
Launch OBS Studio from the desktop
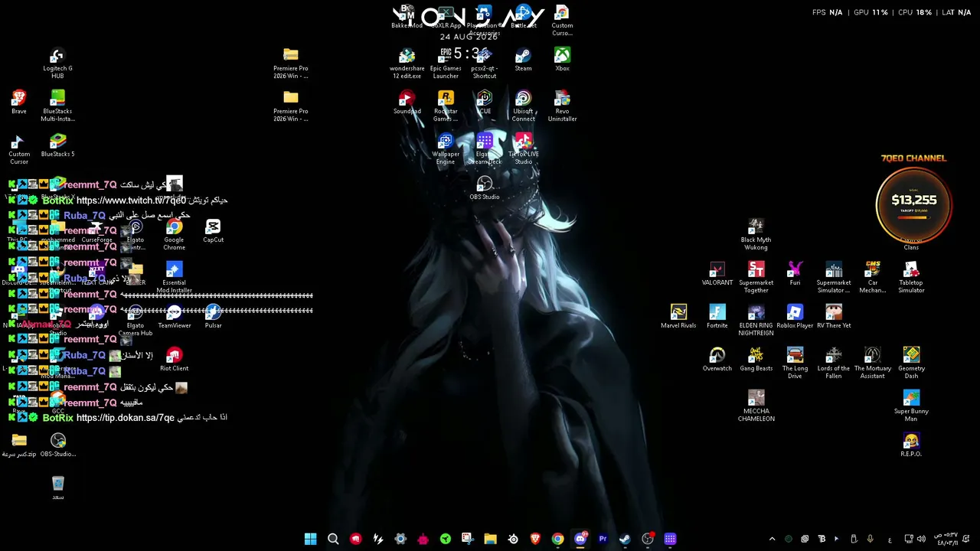click(485, 188)
